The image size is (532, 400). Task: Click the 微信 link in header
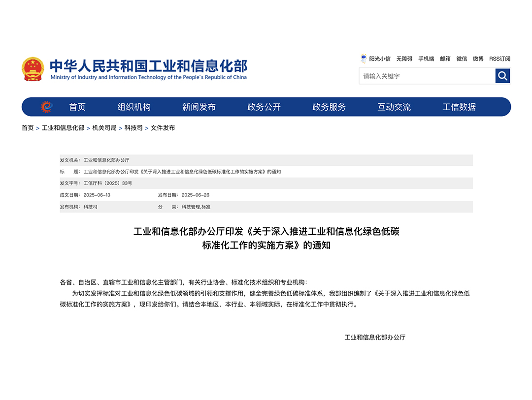[462, 59]
